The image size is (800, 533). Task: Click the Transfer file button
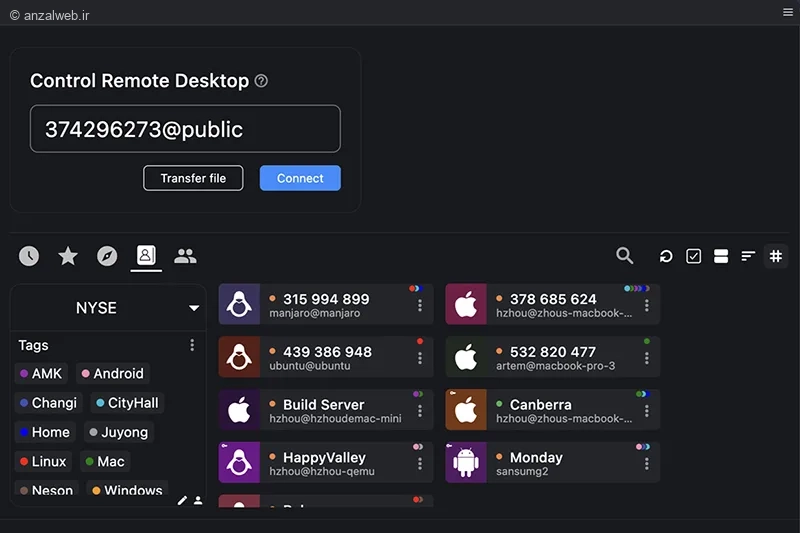click(x=193, y=178)
